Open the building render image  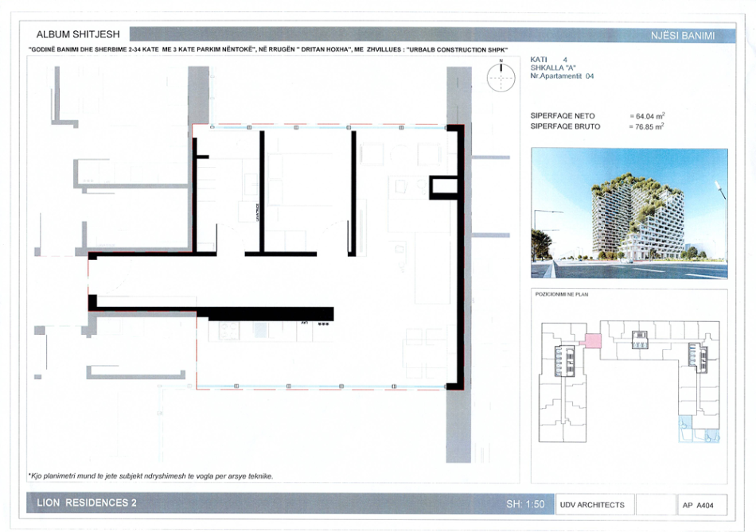pos(629,213)
